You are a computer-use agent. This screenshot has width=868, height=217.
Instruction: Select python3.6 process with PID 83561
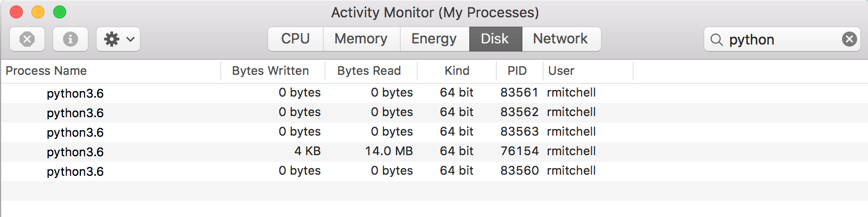[x=75, y=93]
